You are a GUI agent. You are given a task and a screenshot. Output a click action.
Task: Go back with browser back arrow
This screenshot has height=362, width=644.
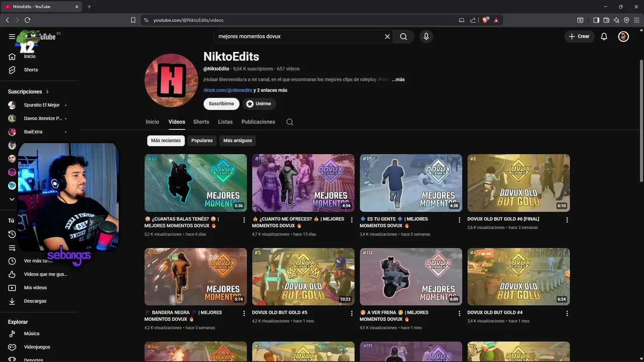coord(7,20)
